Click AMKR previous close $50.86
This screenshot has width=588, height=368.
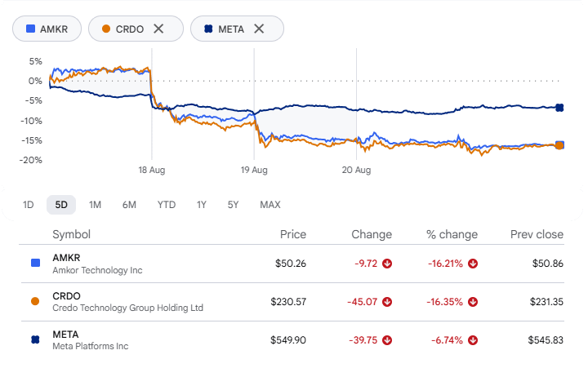547,264
